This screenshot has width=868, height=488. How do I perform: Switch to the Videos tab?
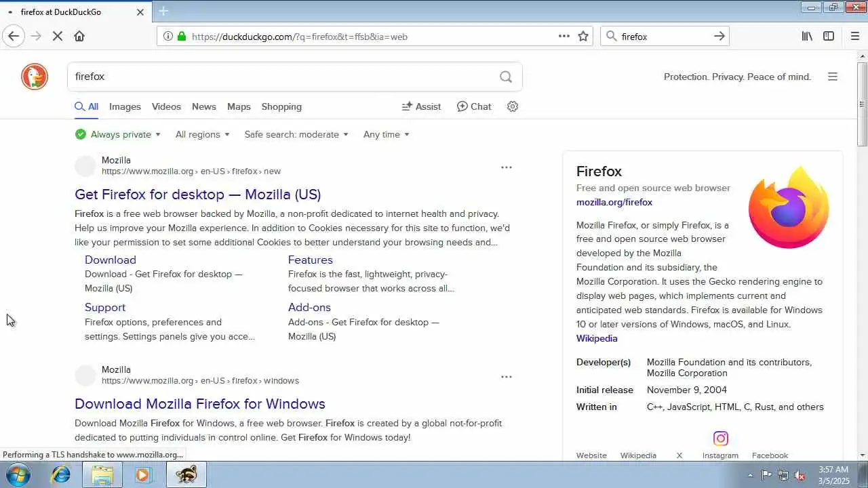[166, 106]
